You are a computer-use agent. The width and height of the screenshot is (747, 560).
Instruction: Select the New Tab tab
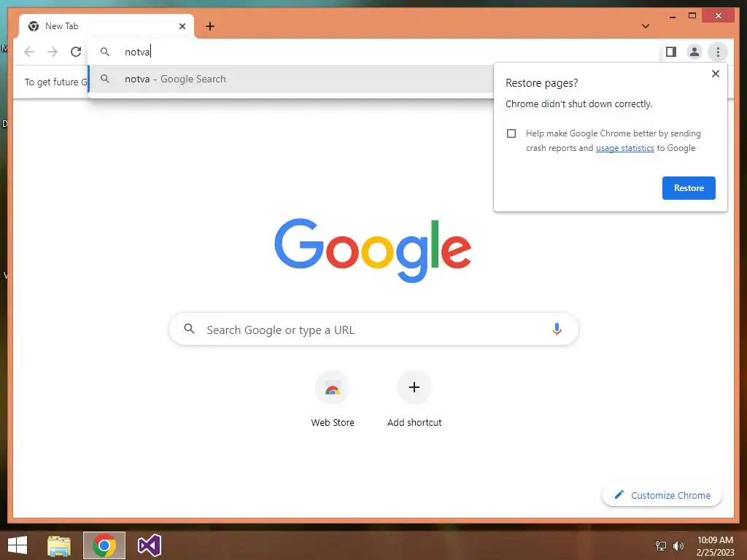point(107,26)
